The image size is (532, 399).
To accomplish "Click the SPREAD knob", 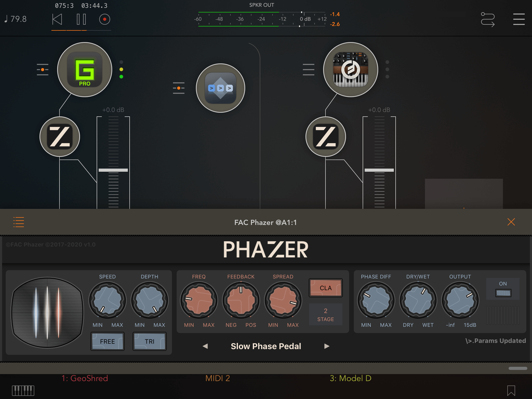I will (283, 300).
